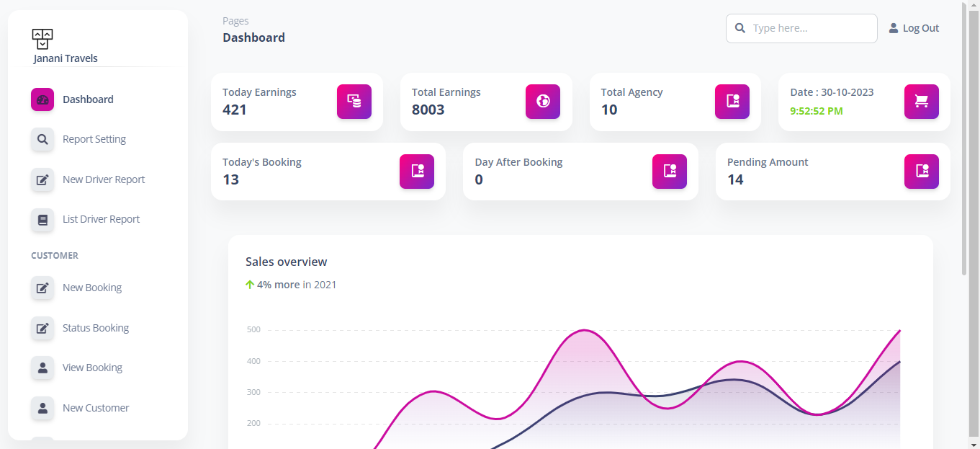Click the New Driver Report edit icon
980x449 pixels.
(42, 179)
